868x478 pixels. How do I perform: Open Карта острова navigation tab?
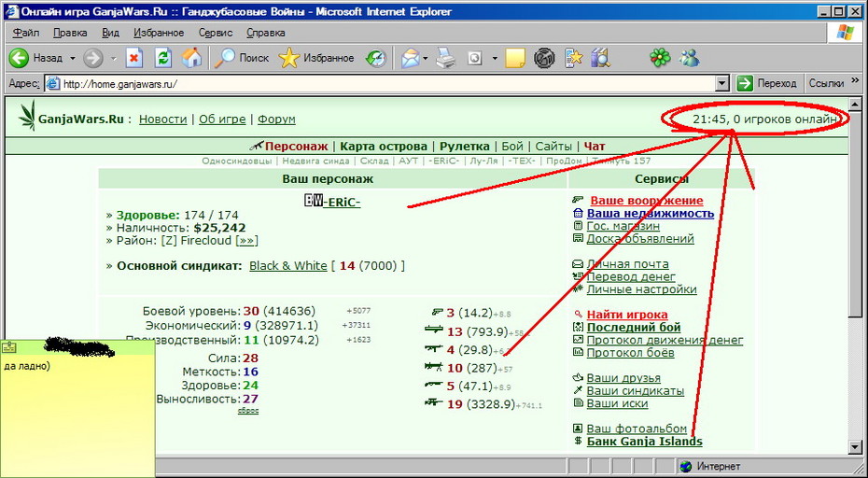[x=384, y=147]
